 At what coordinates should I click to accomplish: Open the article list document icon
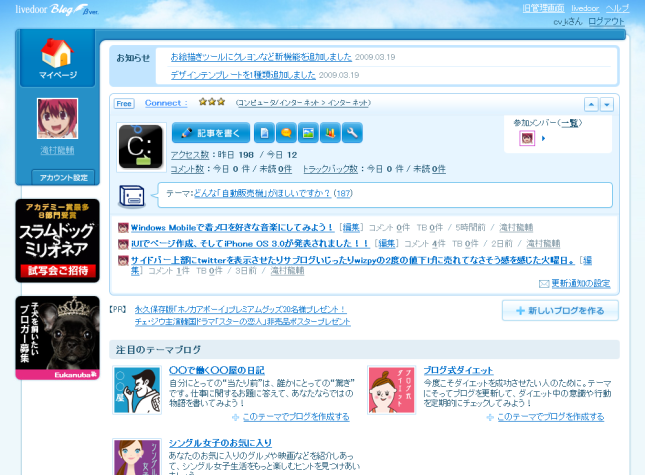click(x=264, y=133)
